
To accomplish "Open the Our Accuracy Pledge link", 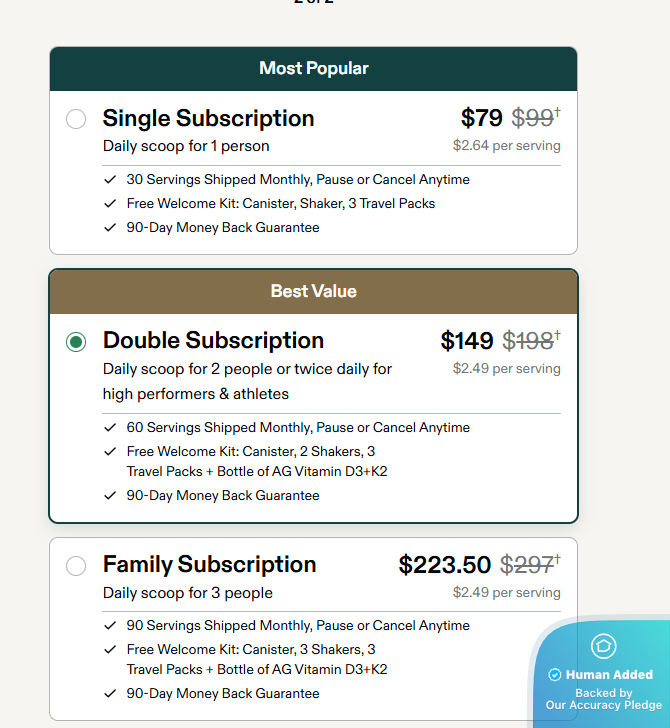I will 604,705.
